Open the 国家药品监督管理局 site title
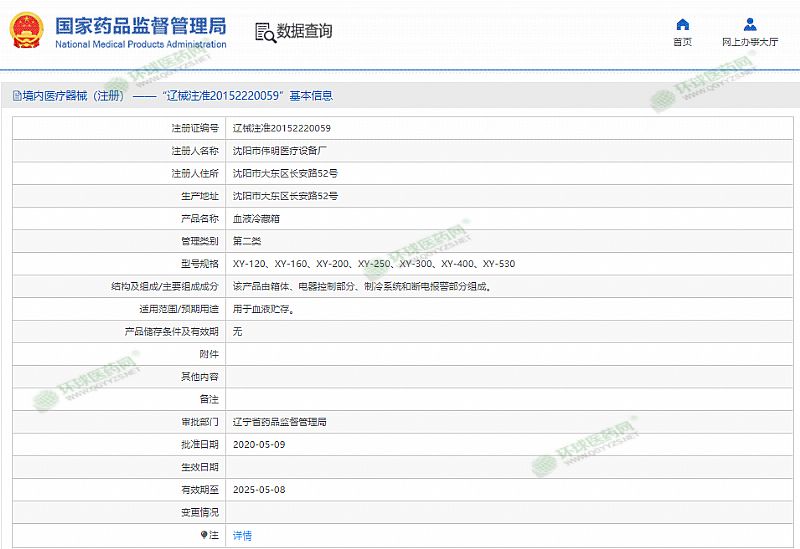The height and width of the screenshot is (549, 800). click(140, 25)
